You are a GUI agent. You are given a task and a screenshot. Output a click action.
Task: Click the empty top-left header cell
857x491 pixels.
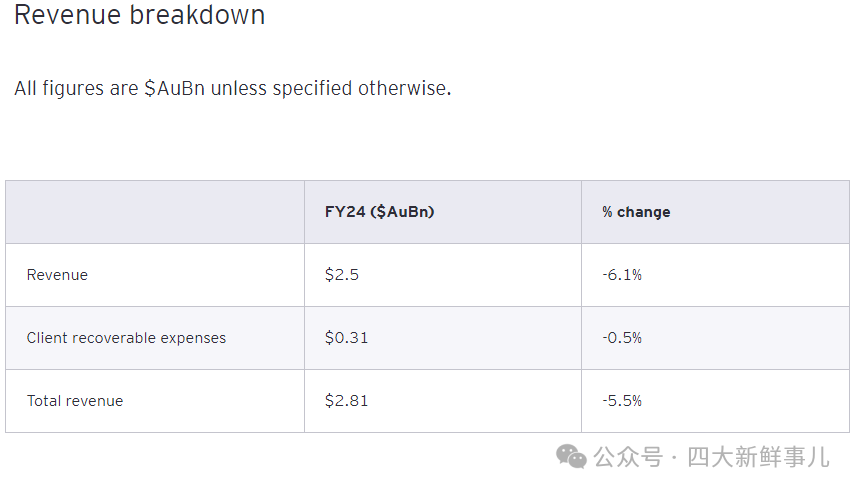pos(155,212)
